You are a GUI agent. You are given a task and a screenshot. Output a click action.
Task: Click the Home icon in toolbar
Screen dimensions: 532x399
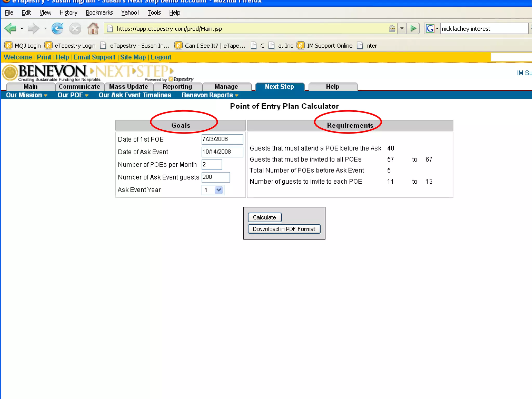[93, 29]
